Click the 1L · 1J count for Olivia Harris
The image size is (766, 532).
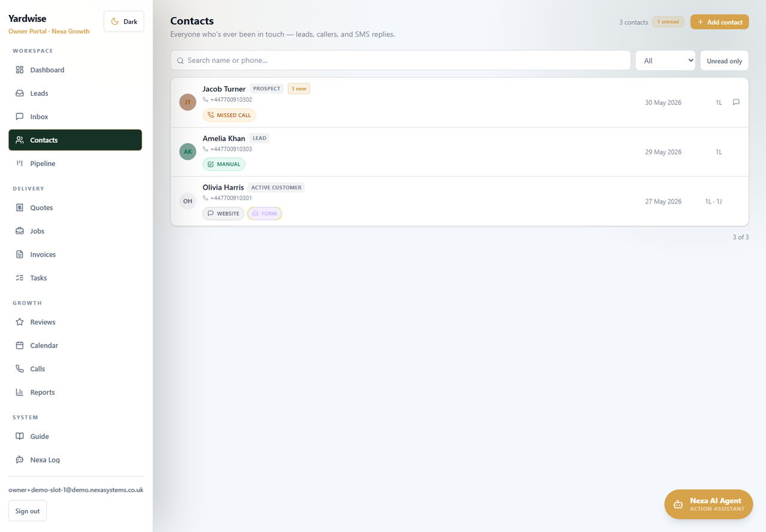pyautogui.click(x=713, y=201)
